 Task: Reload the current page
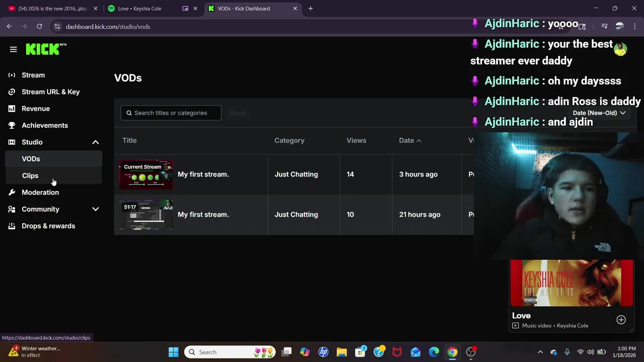tap(39, 27)
